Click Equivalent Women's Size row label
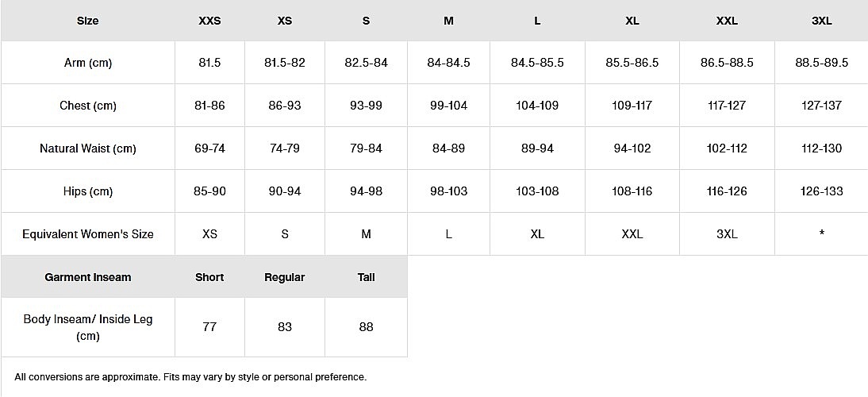 pyautogui.click(x=88, y=234)
